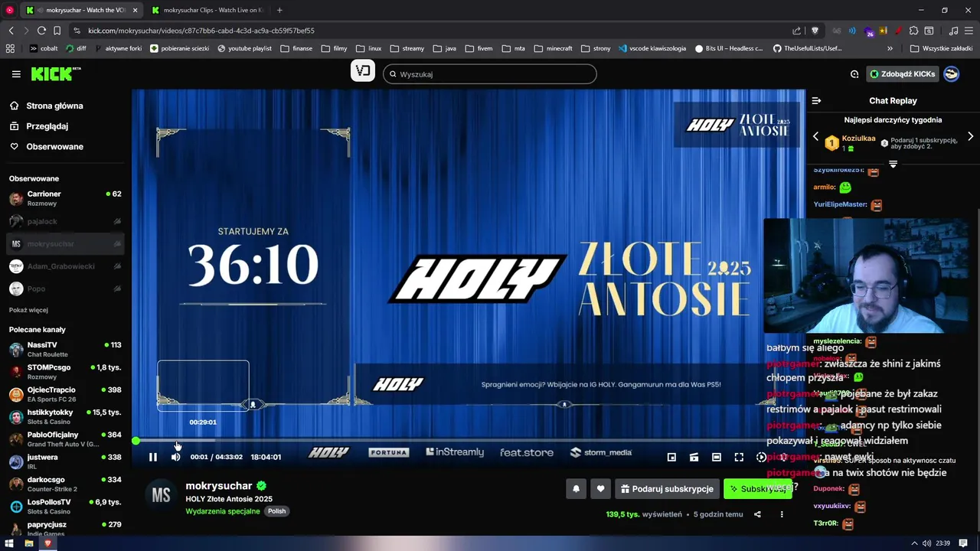The image size is (980, 551).
Task: Open a new browser tab
Action: [x=279, y=10]
